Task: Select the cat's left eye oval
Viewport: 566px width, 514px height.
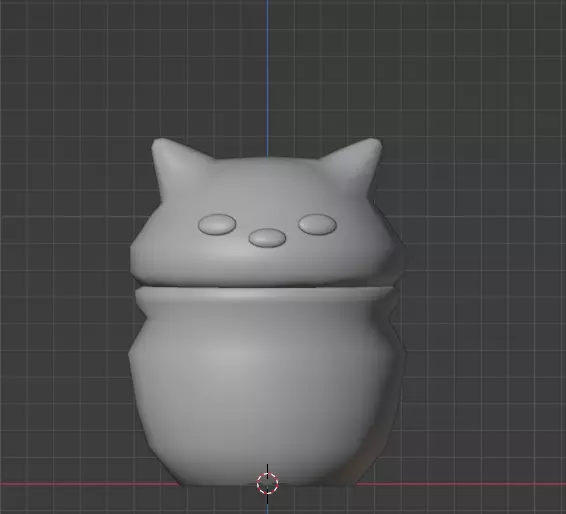Action: pos(217,225)
